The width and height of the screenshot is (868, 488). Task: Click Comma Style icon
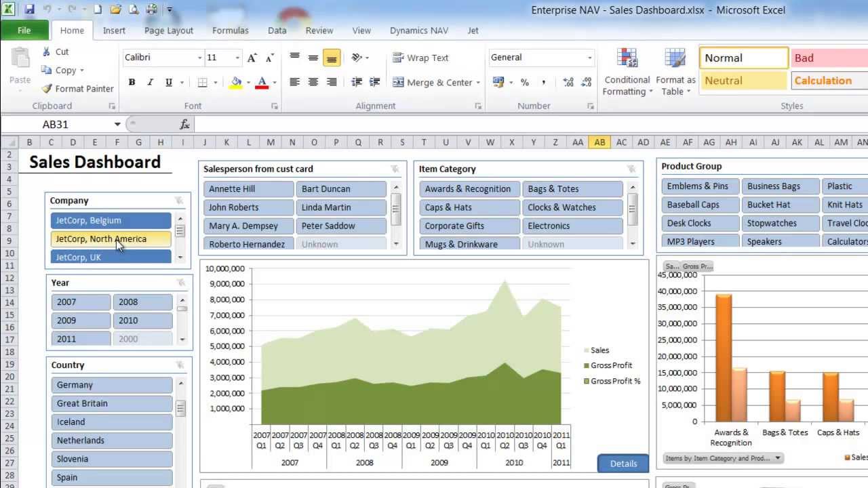click(x=543, y=83)
